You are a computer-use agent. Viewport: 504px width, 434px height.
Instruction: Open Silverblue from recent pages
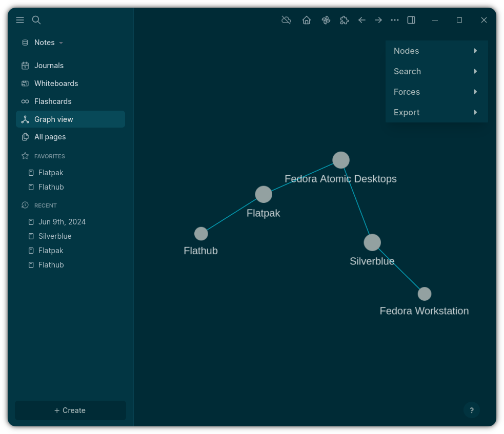[x=55, y=236]
